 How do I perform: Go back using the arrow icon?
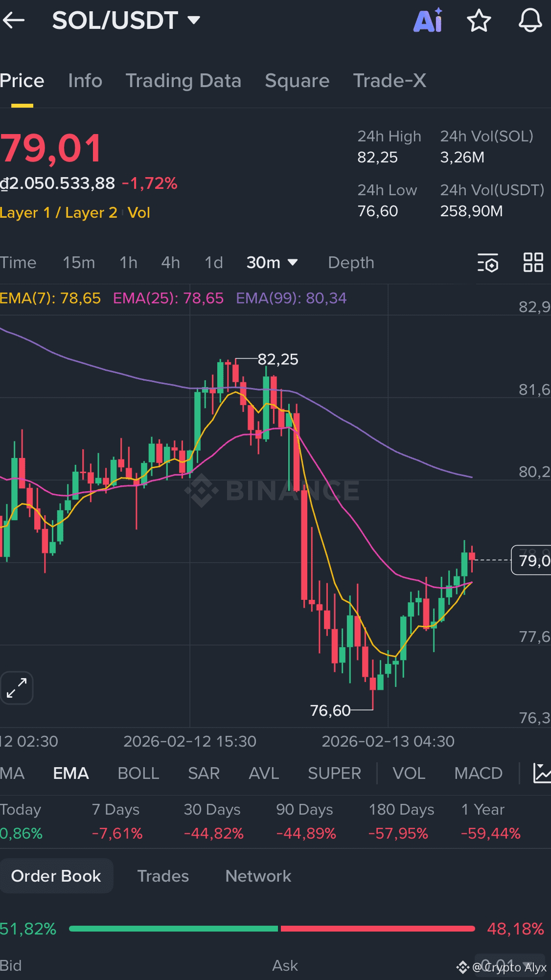point(14,21)
